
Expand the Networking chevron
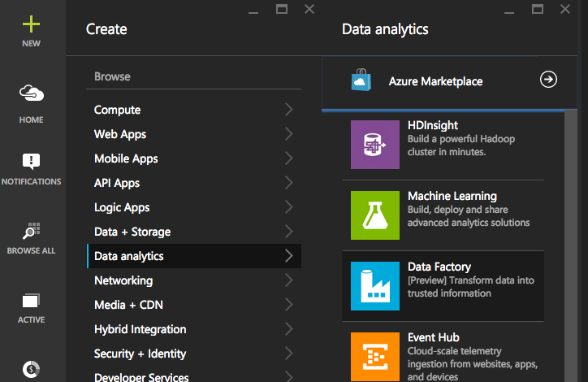click(288, 280)
